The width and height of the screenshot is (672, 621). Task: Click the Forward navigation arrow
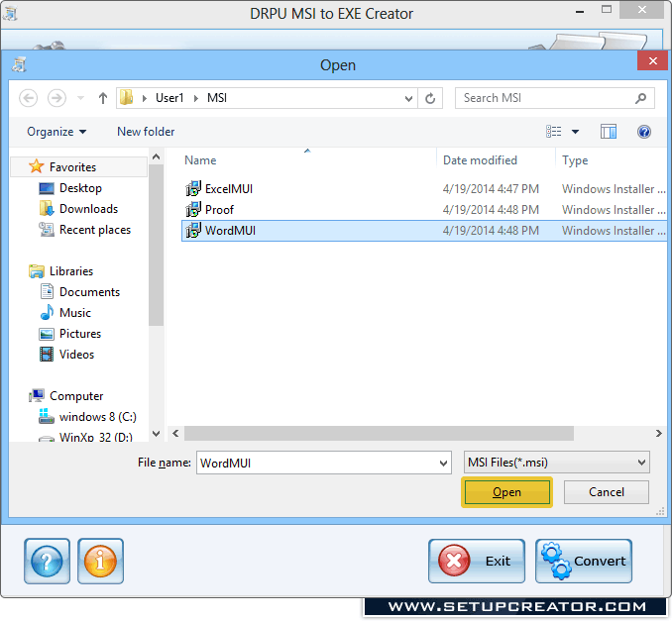pos(56,98)
